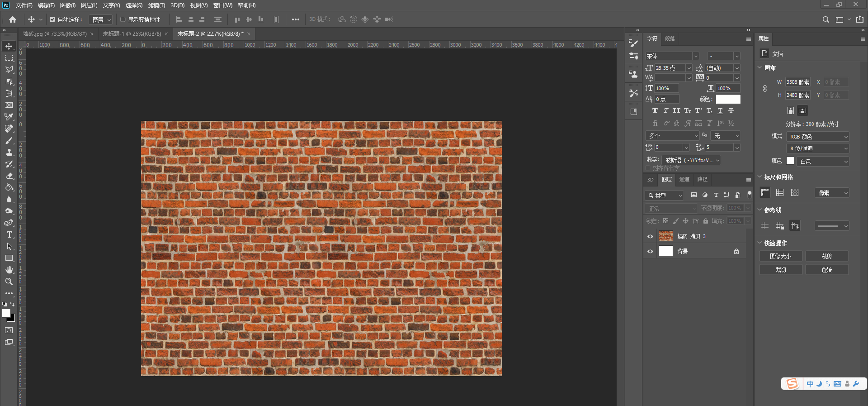
Task: Hide the 背景 layer visibility eye
Action: pos(651,251)
